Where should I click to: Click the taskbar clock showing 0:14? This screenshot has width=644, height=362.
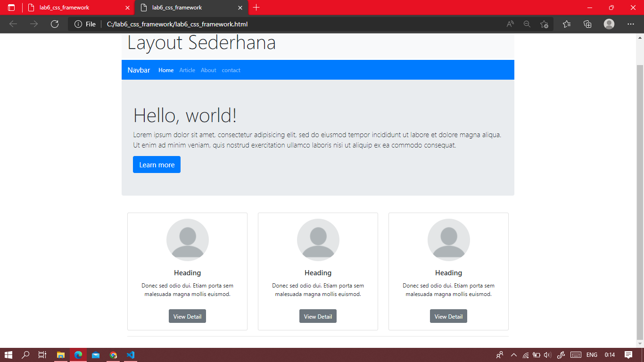click(610, 355)
